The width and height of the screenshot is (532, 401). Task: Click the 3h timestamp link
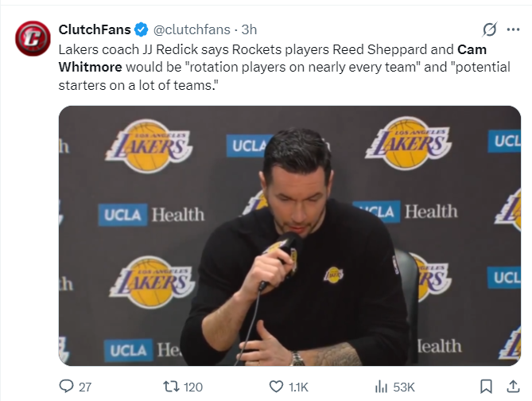click(249, 29)
